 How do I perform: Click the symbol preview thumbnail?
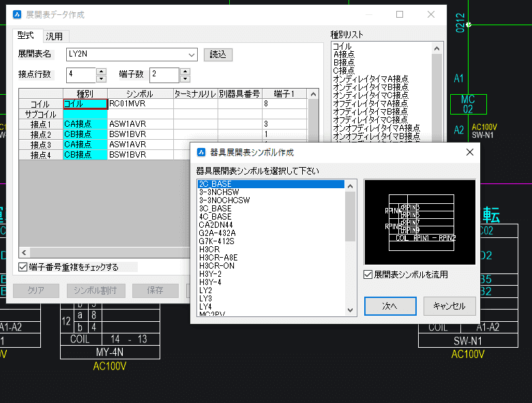tap(419, 222)
